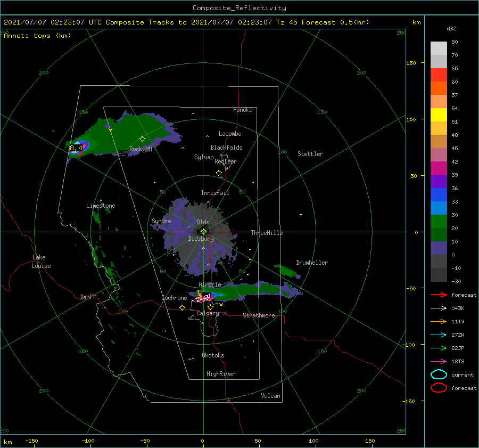Screen dimensions: 479x448
Task: Click the Stettler label
Action: [x=310, y=154]
